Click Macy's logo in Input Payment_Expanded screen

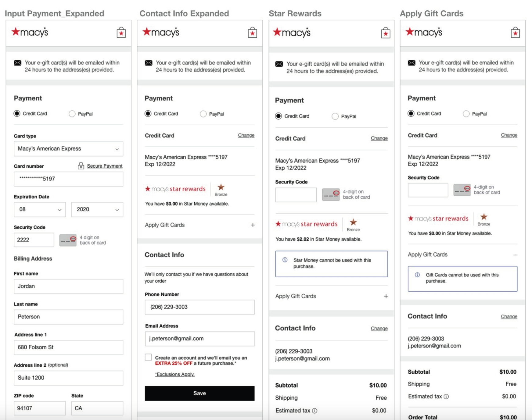[x=30, y=32]
